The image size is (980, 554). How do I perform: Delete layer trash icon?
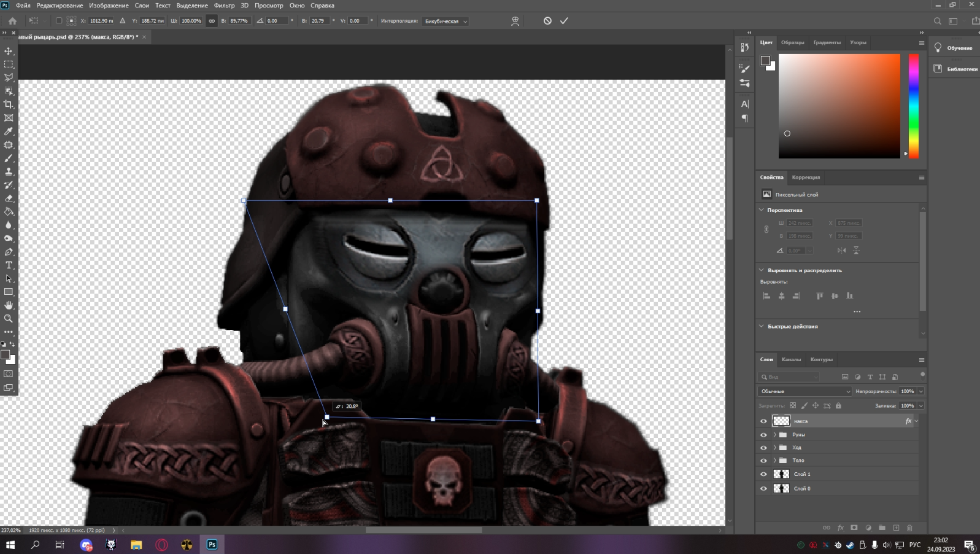[909, 528]
